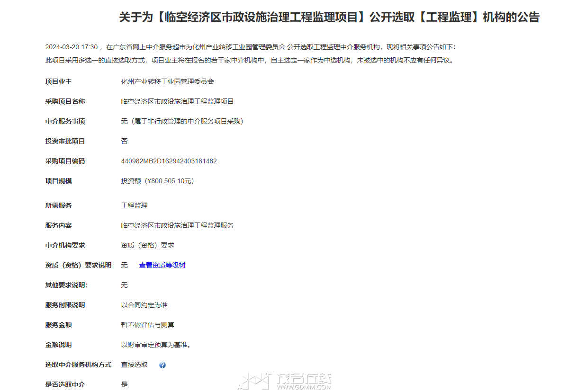Click the 所需服务 value 工程监理
The image size is (568, 392).
(134, 205)
